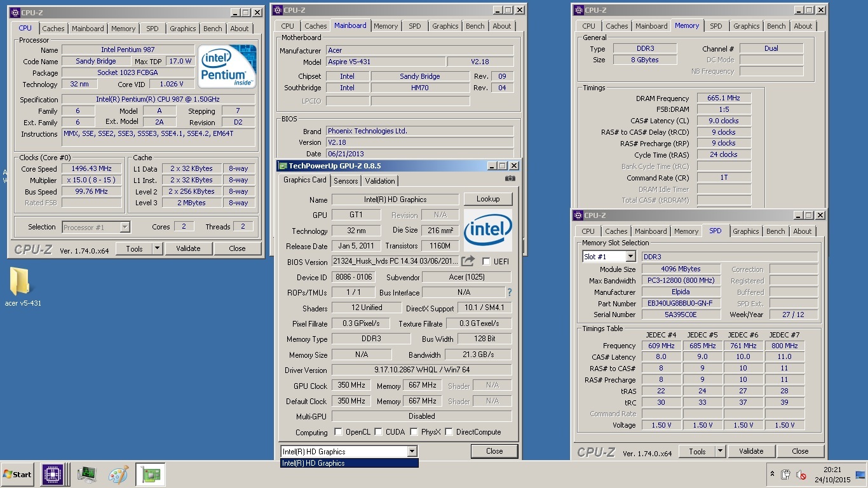Image resolution: width=868 pixels, height=488 pixels.
Task: Open Graphics tab in CPU-Z Motherboard window
Action: pos(445,26)
